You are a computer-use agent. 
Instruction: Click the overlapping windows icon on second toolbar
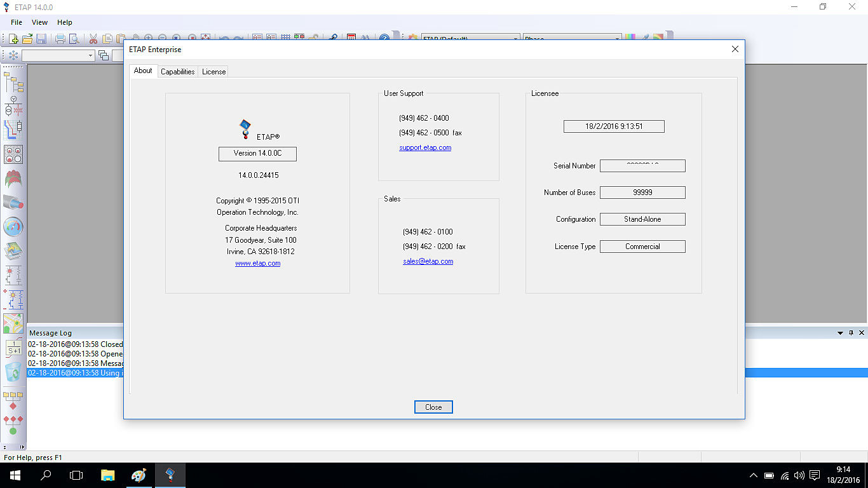(x=104, y=55)
